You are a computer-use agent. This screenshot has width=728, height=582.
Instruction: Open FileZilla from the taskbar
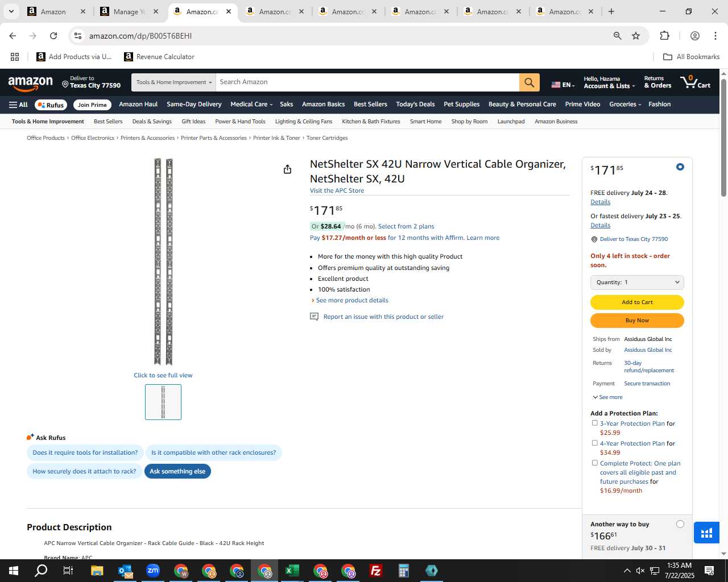(x=376, y=571)
